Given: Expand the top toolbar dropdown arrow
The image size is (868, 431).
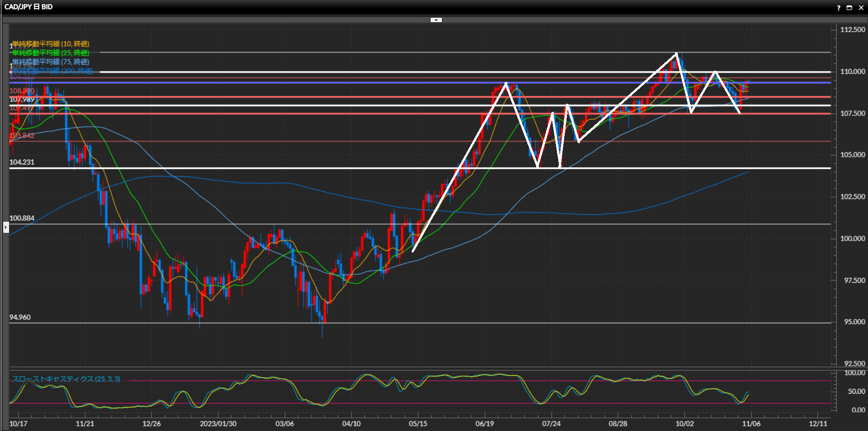Looking at the screenshot, I should 436,20.
